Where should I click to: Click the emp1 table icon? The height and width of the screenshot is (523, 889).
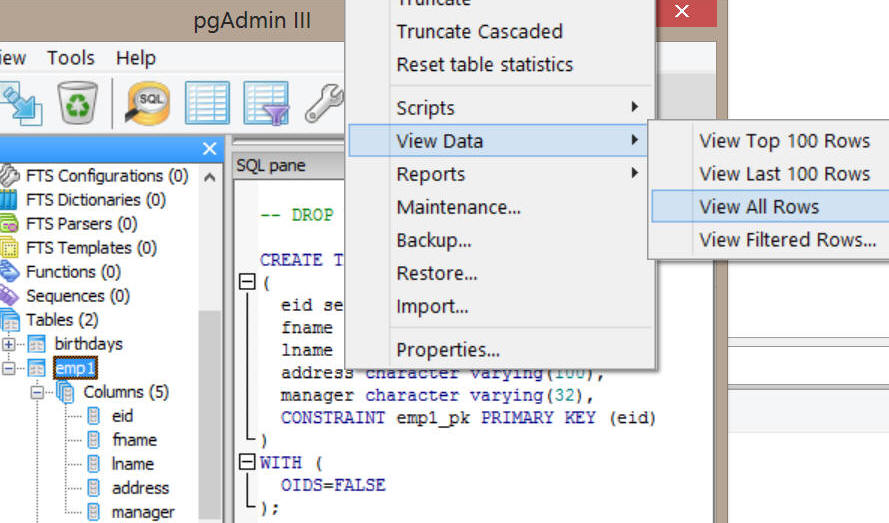pos(37,368)
